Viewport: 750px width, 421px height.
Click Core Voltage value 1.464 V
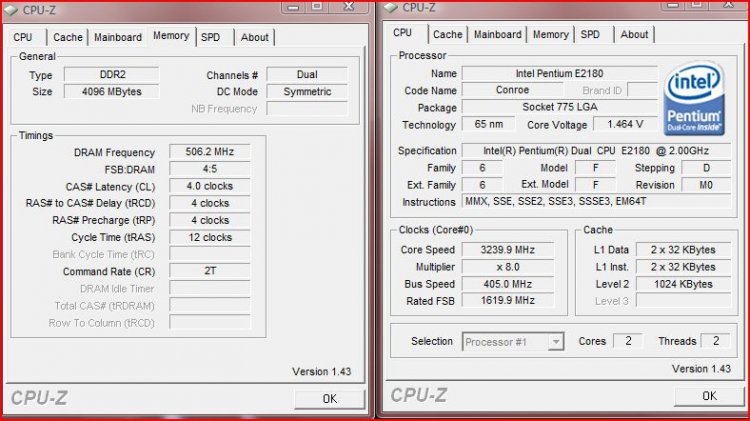pos(625,124)
